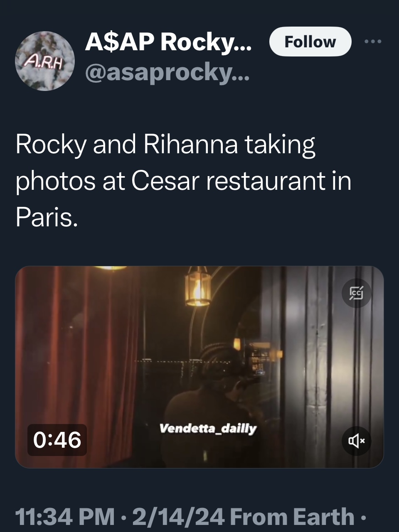This screenshot has width=399, height=532.
Task: Open the A.R.H profile avatar
Action: coord(45,61)
